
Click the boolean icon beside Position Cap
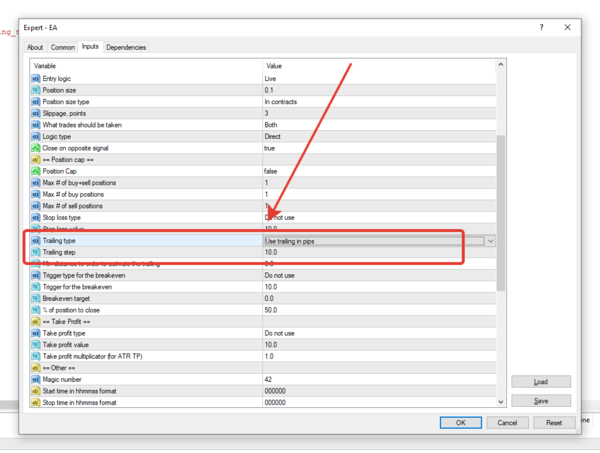(x=36, y=171)
